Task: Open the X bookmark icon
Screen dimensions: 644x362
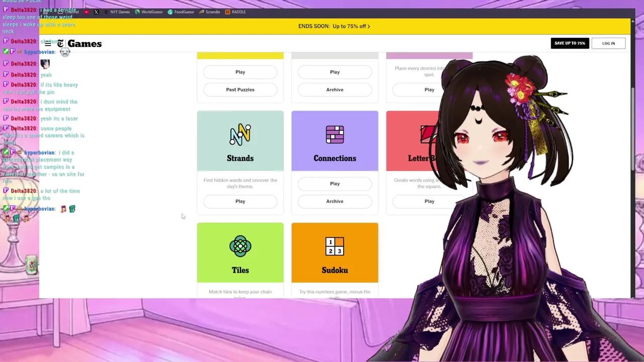Action: pyautogui.click(x=96, y=12)
